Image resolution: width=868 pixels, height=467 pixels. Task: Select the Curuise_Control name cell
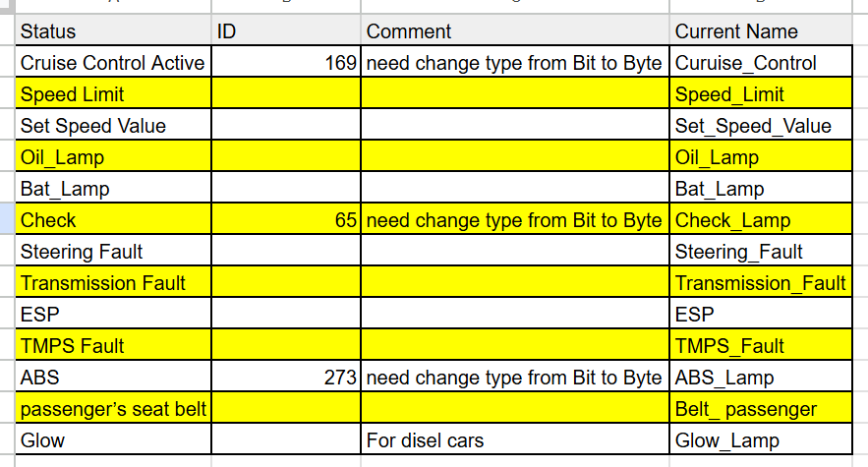coord(760,63)
